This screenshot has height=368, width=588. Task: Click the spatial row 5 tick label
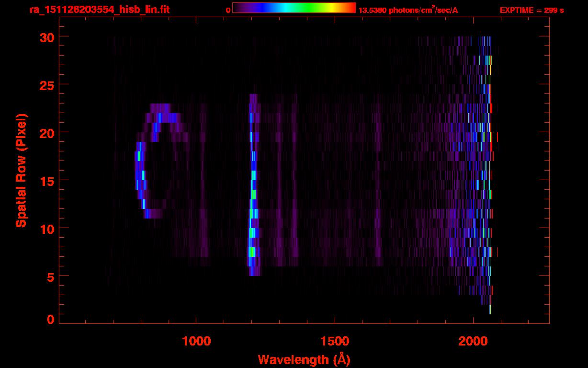51,276
